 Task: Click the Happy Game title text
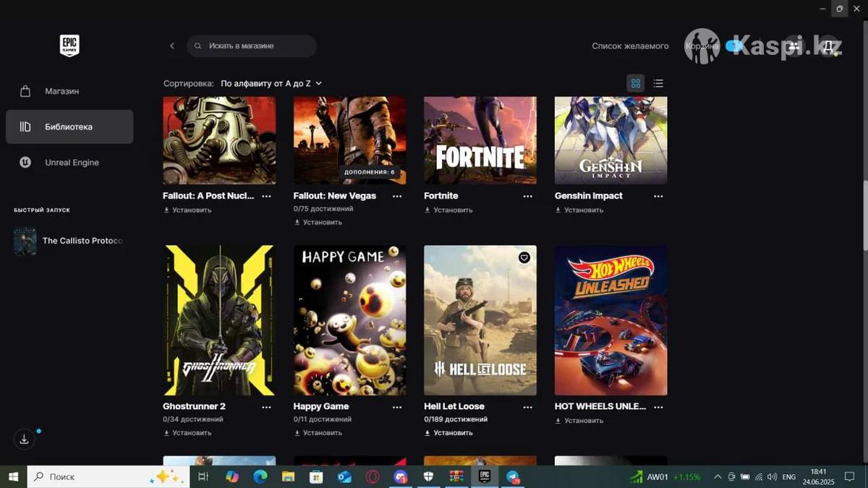(321, 406)
